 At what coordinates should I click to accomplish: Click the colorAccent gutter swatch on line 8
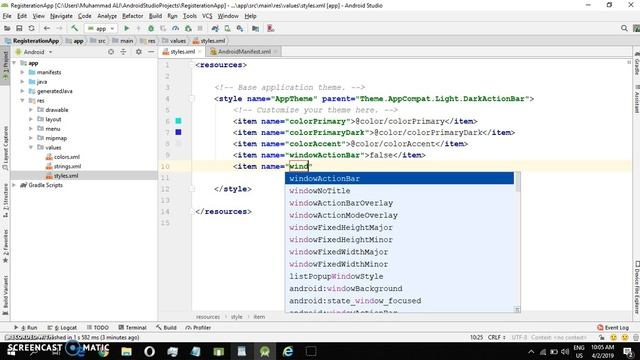pyautogui.click(x=178, y=143)
